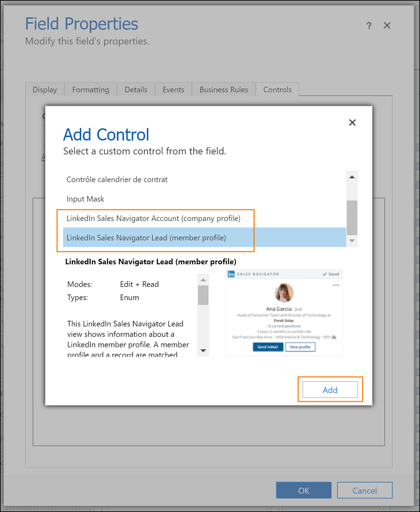The image size is (420, 512).
Task: Click the description pane scrollbar thumb
Action: [203, 295]
